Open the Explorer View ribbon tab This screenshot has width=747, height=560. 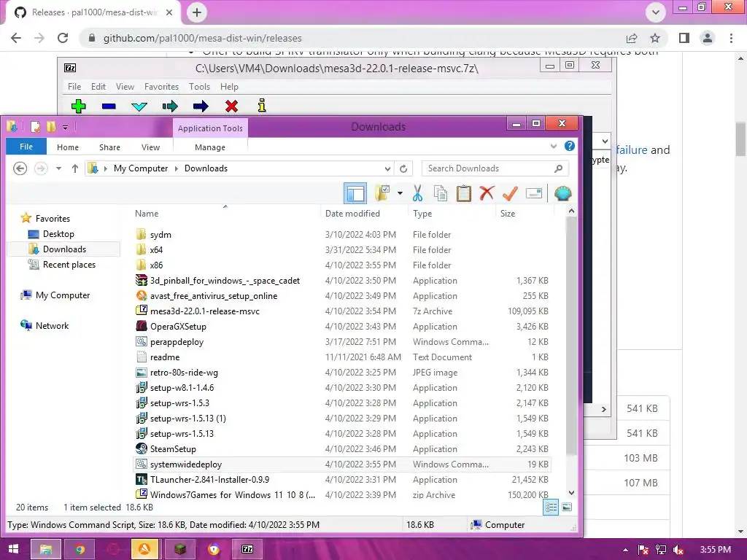pos(150,147)
